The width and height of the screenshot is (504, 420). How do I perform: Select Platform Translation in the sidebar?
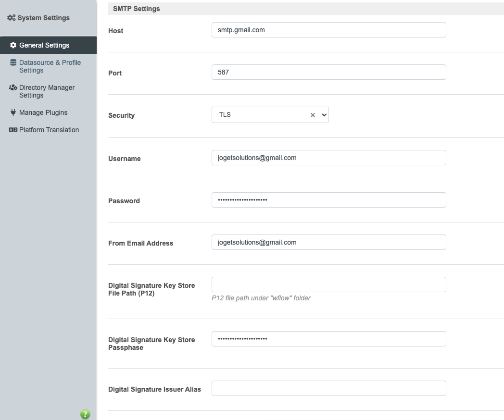49,130
